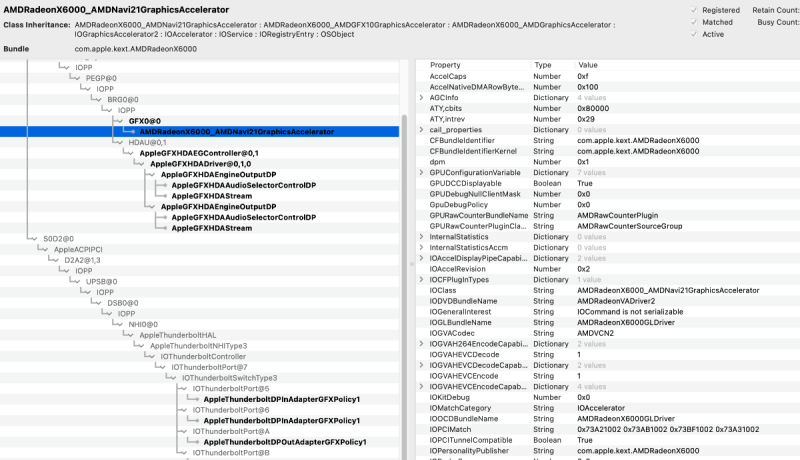Image resolution: width=800 pixels, height=460 pixels.
Task: Select the GPUDCCDisplayable property row
Action: click(x=608, y=183)
